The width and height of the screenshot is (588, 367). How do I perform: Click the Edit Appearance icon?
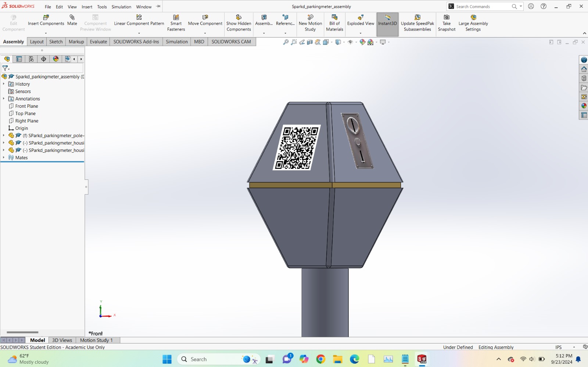[363, 42]
